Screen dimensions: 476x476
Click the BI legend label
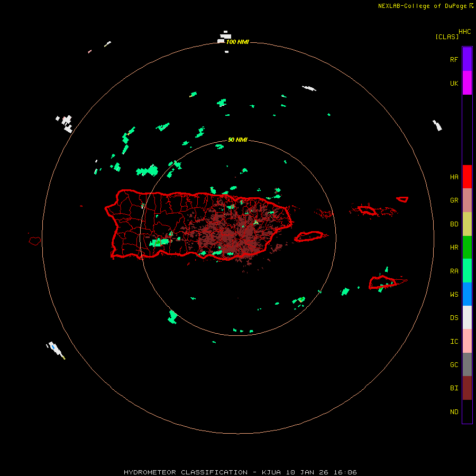click(x=454, y=388)
